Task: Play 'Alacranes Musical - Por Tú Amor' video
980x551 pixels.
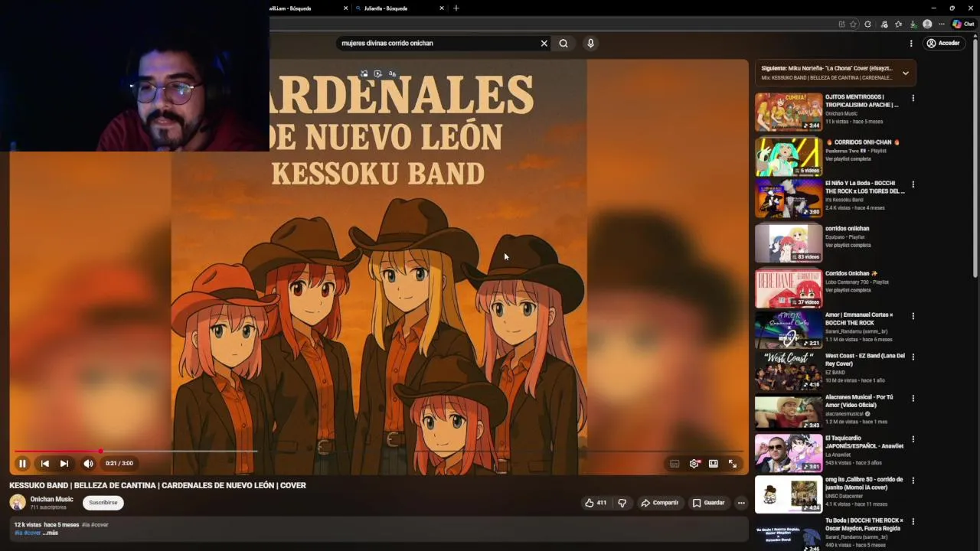Action: pos(789,412)
